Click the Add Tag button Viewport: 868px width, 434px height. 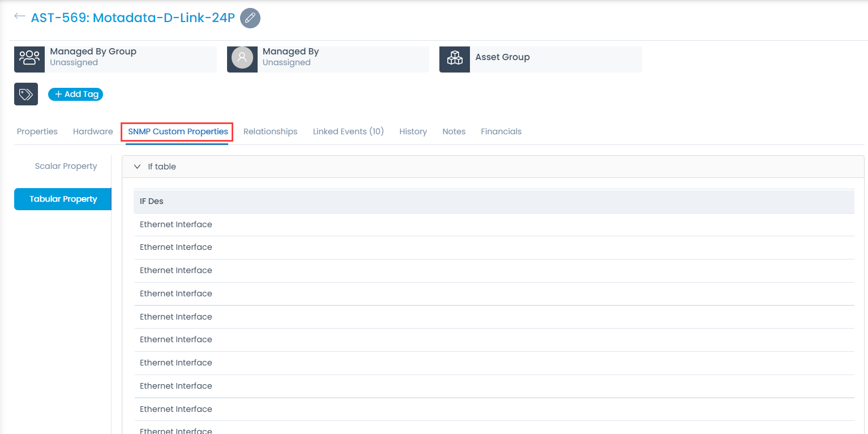pos(75,94)
